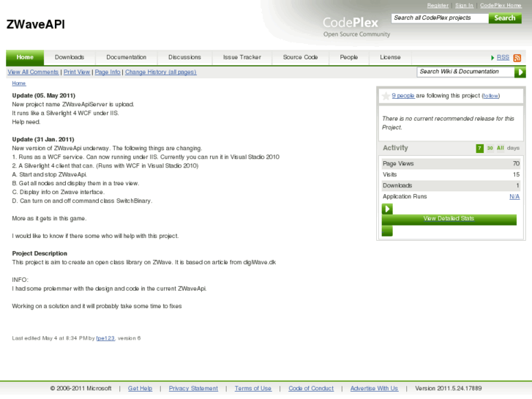Click the Register link
The height and width of the screenshot is (399, 532).
click(x=438, y=5)
